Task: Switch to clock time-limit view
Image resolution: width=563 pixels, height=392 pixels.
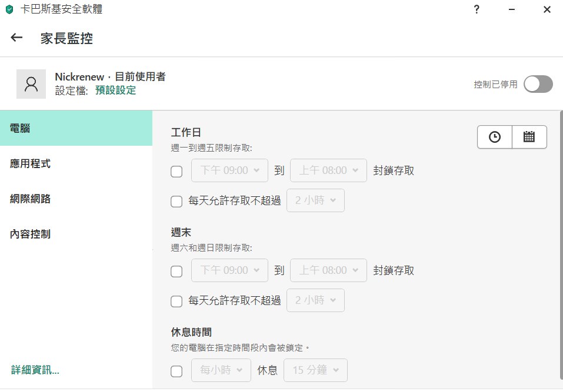Action: click(x=494, y=137)
